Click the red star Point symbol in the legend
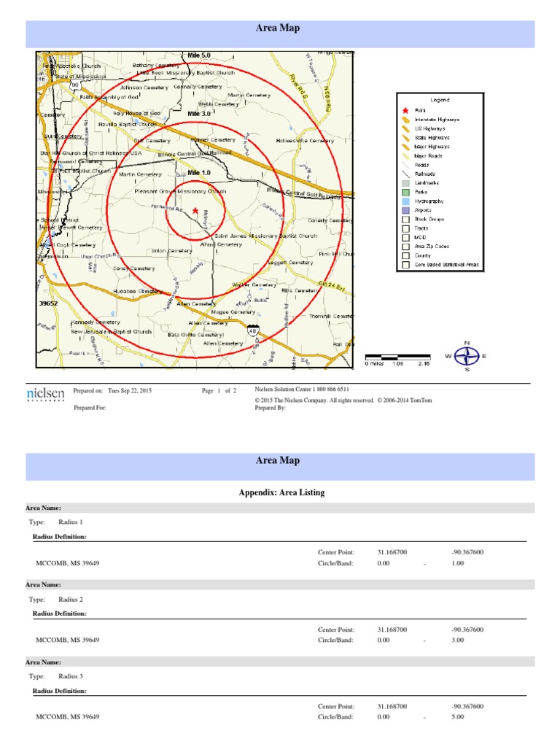Screen dimensions: 560x747 click(405, 111)
